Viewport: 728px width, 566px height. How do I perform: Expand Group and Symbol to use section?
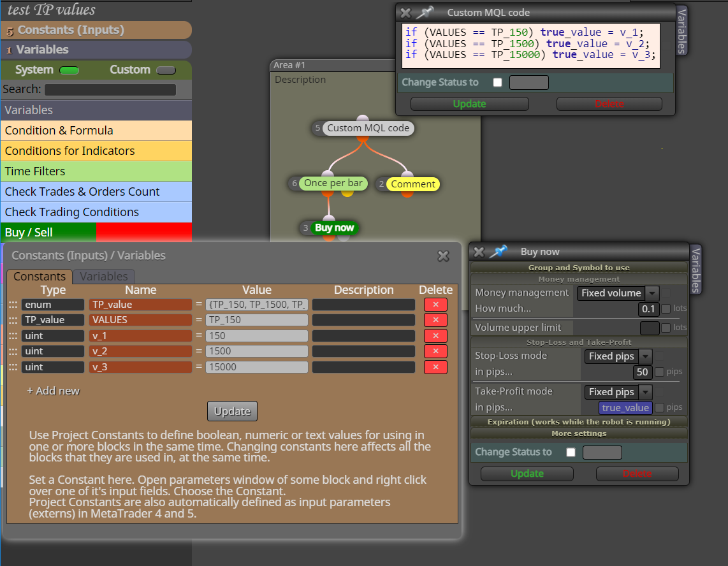tap(579, 268)
